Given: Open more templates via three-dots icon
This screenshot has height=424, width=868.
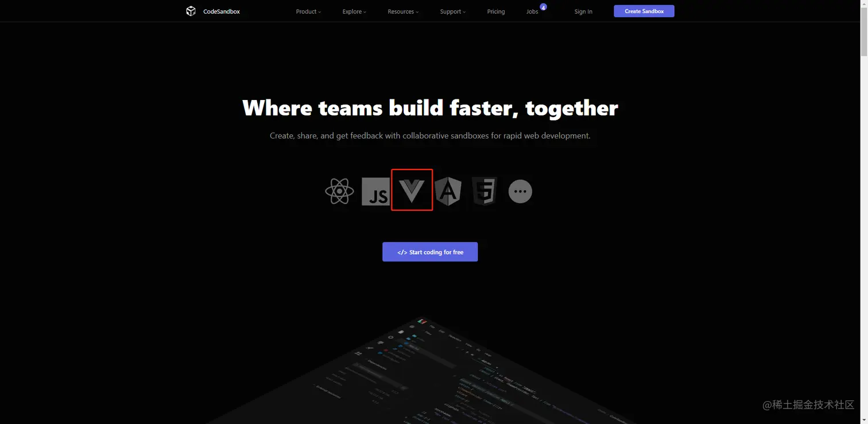Looking at the screenshot, I should tap(520, 191).
